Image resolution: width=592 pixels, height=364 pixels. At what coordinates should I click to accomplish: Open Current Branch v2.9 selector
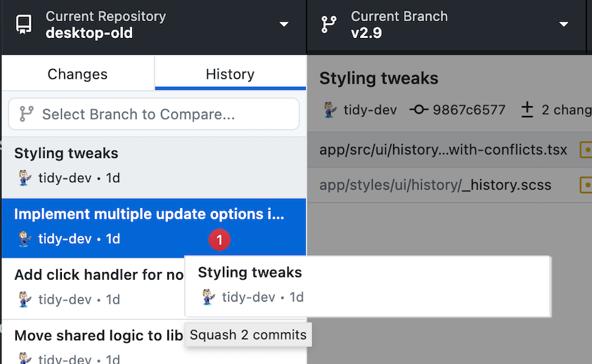click(x=446, y=25)
